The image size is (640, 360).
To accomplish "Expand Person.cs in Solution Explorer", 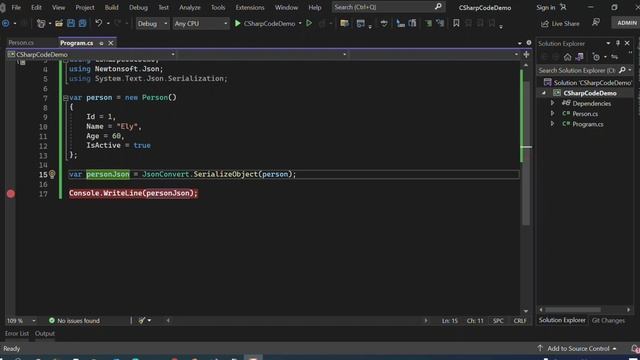I will pyautogui.click(x=553, y=113).
